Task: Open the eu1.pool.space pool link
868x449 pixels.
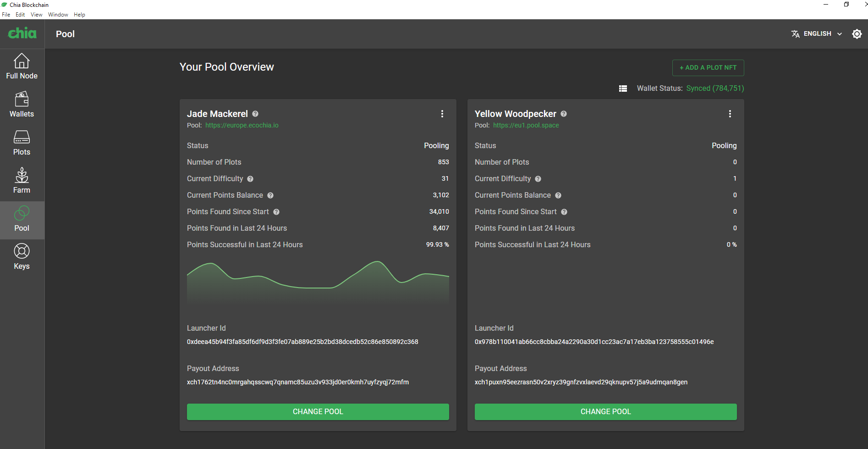Action: coord(526,125)
